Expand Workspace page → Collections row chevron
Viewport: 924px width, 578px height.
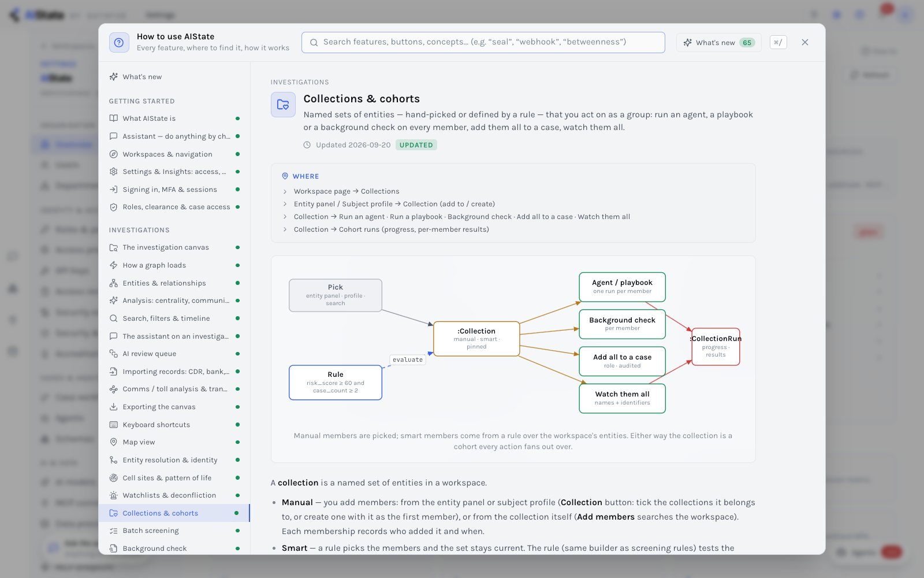285,191
